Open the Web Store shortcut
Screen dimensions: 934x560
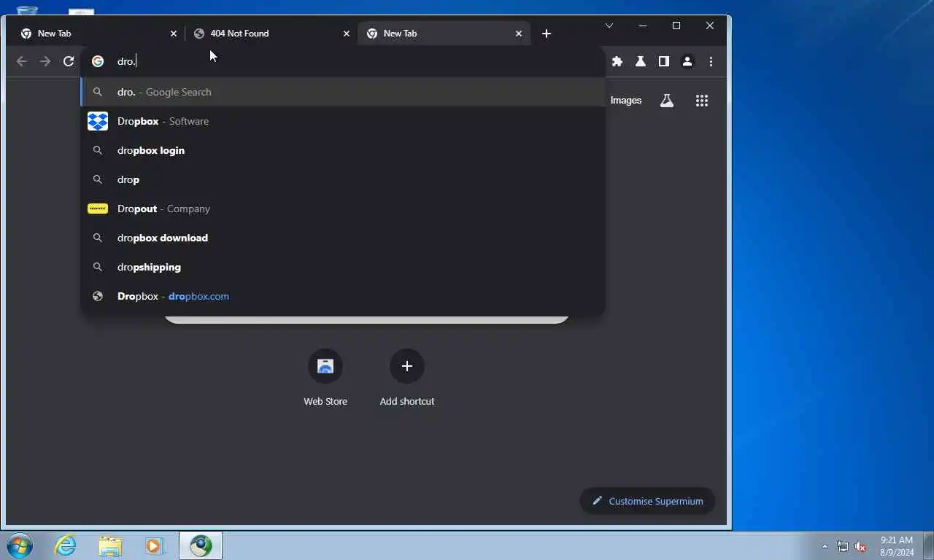[325, 378]
